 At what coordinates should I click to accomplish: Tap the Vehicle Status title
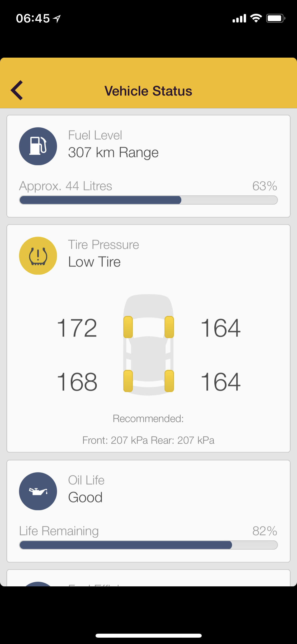pyautogui.click(x=148, y=91)
